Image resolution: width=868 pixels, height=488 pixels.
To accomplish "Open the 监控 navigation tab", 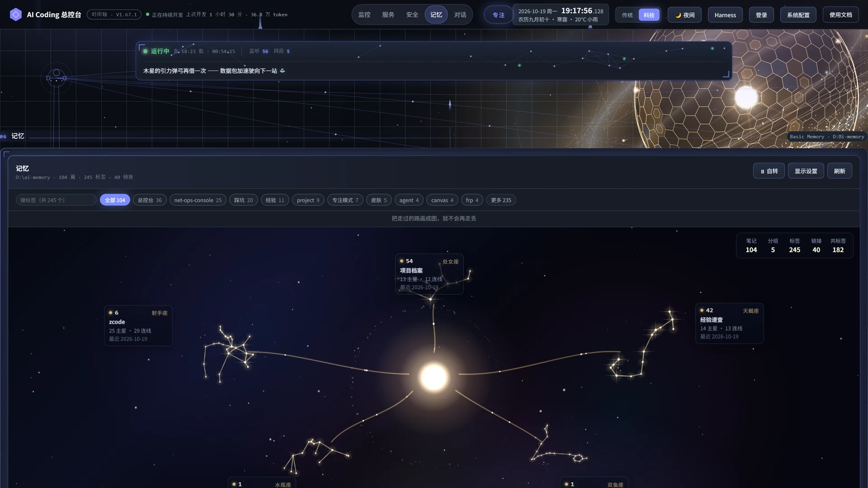I will pyautogui.click(x=364, y=15).
